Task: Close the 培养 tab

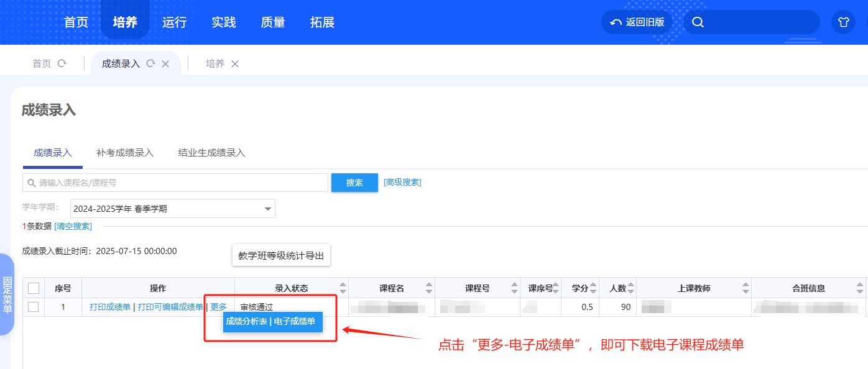Action: [x=234, y=63]
